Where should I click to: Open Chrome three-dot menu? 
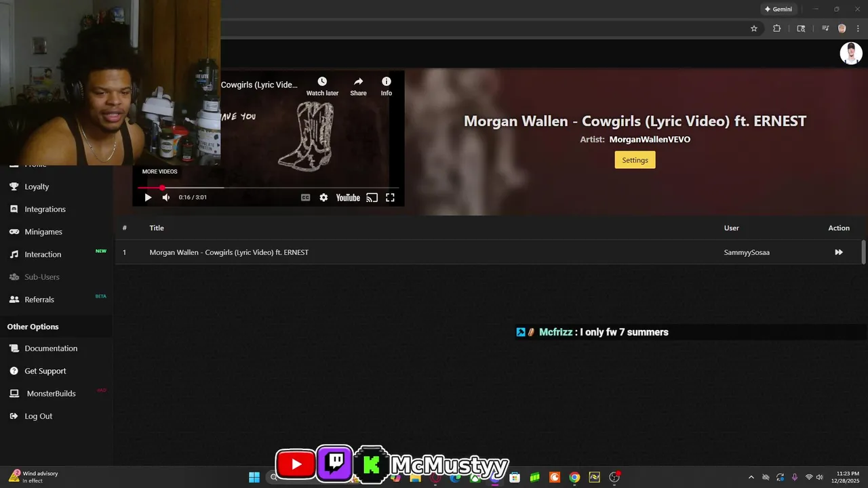[858, 28]
